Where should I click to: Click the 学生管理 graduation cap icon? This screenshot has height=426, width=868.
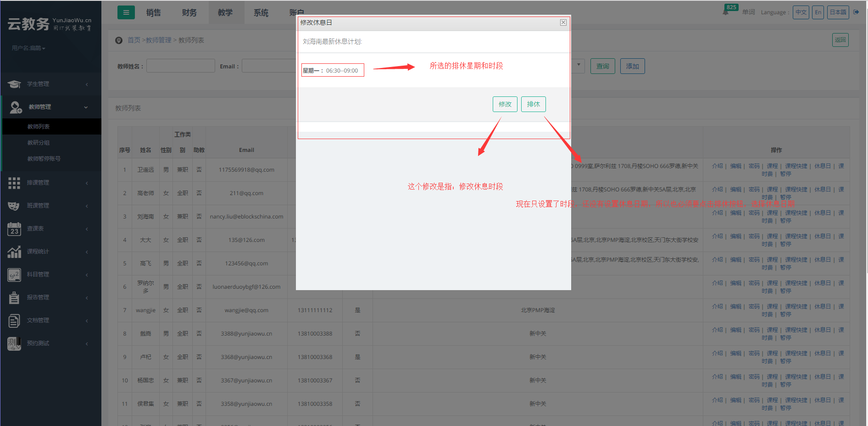tap(14, 84)
